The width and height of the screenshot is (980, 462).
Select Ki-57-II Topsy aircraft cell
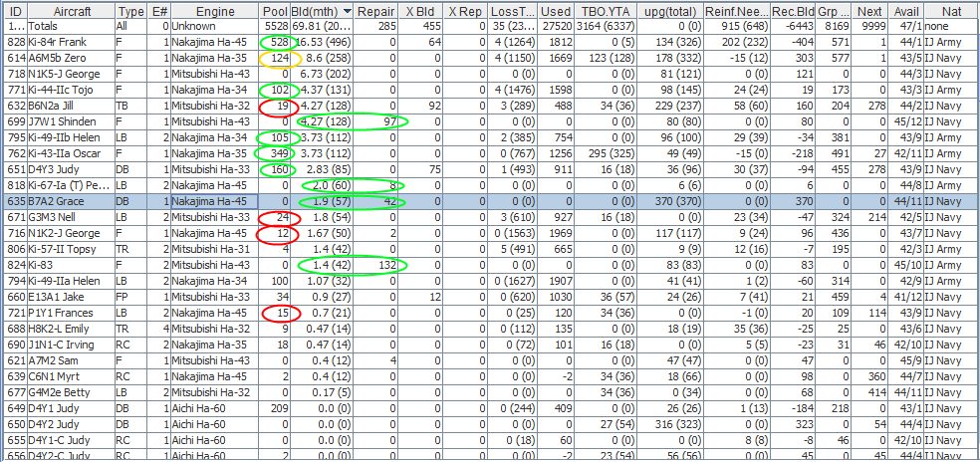72,250
